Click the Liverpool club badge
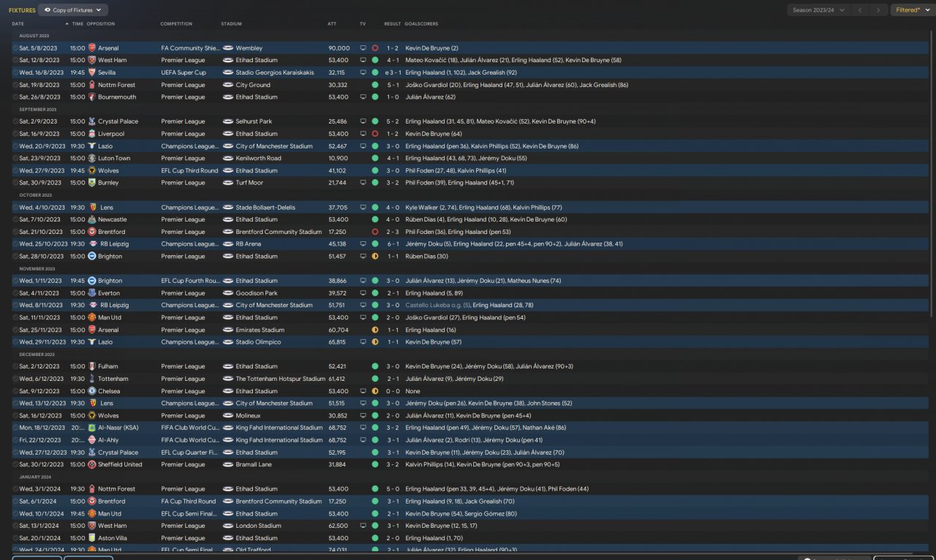 91,134
